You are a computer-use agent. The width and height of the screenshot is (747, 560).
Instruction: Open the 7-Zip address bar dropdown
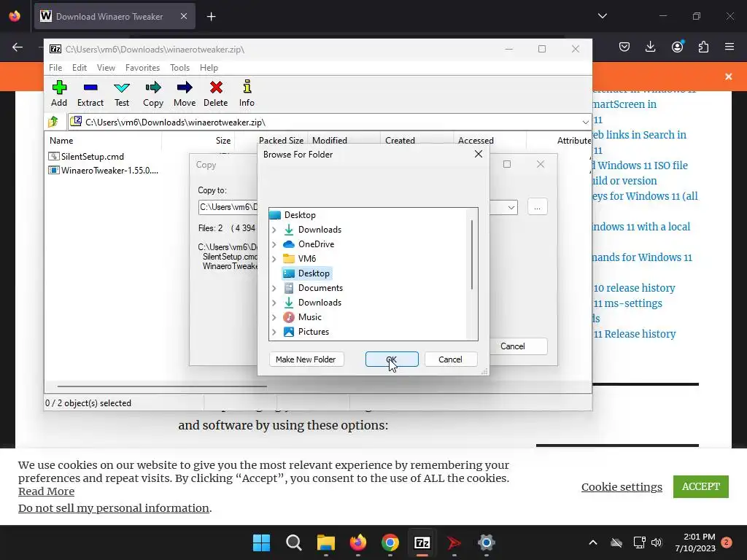point(586,122)
